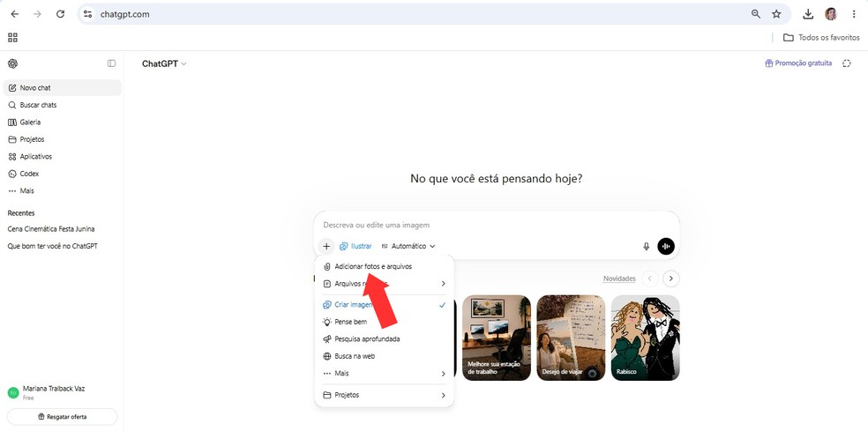The width and height of the screenshot is (868, 431).
Task: Open the Automático aspect ratio dropdown
Action: [408, 246]
